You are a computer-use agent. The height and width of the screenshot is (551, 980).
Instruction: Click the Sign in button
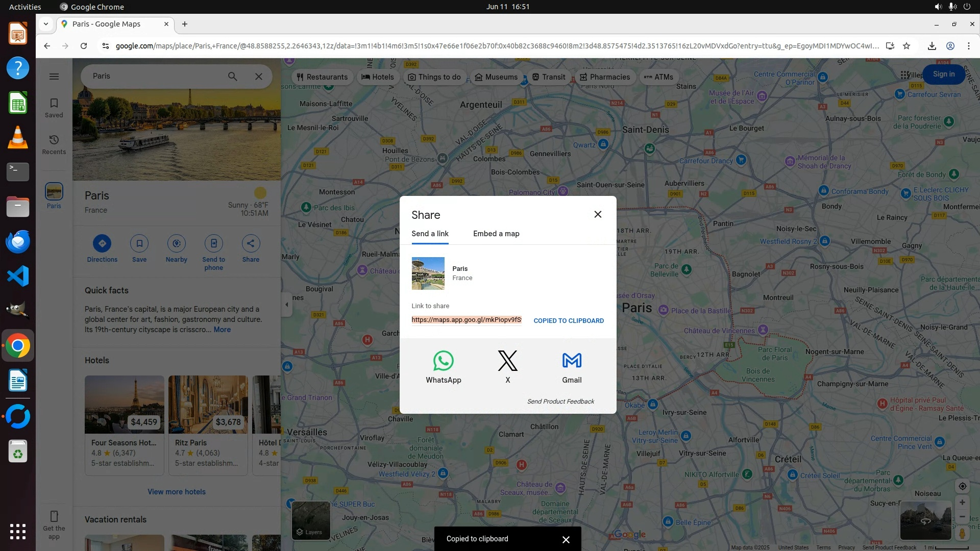pos(943,74)
